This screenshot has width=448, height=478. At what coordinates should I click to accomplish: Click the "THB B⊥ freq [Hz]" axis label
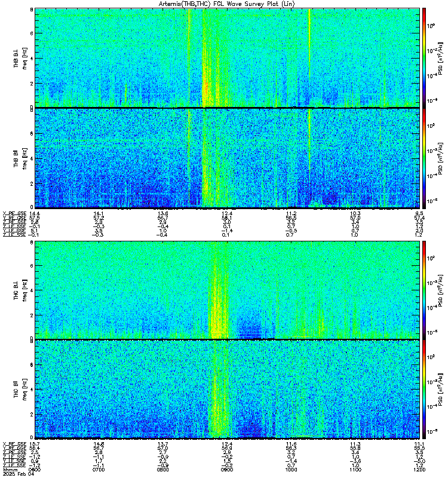(x=20, y=58)
